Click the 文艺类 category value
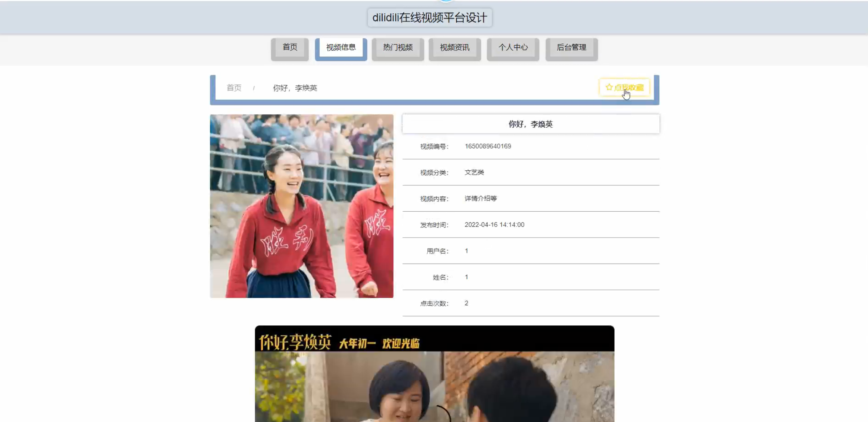The image size is (868, 422). pyautogui.click(x=474, y=172)
